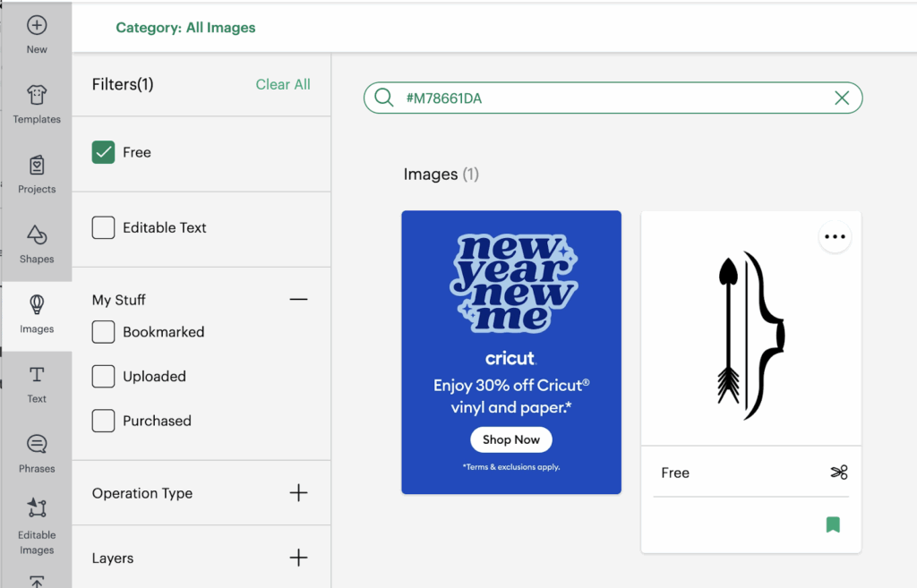Click the My Stuff section label

pyautogui.click(x=119, y=300)
